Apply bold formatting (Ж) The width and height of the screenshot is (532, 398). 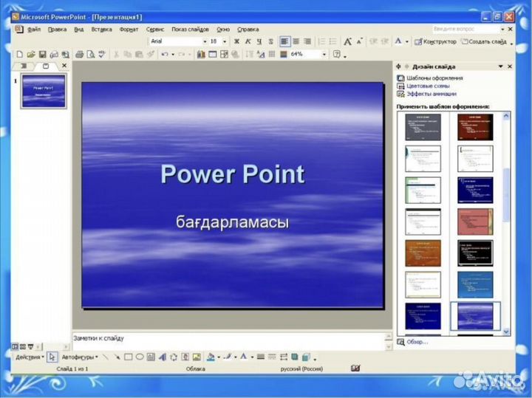[236, 41]
